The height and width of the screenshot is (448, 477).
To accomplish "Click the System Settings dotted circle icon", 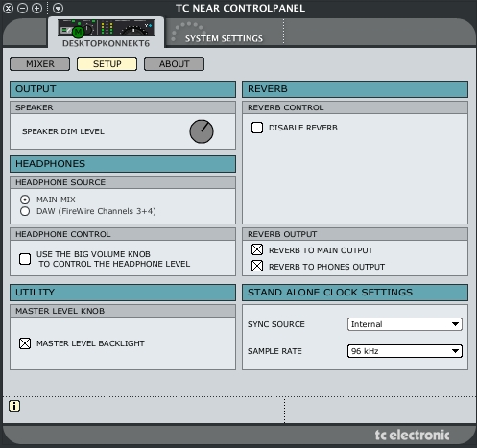I will 188,32.
